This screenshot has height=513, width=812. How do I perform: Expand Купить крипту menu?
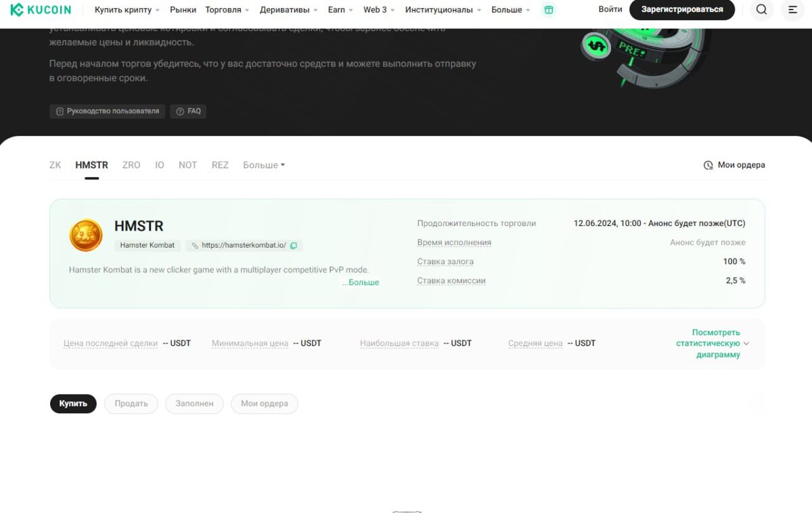(127, 10)
